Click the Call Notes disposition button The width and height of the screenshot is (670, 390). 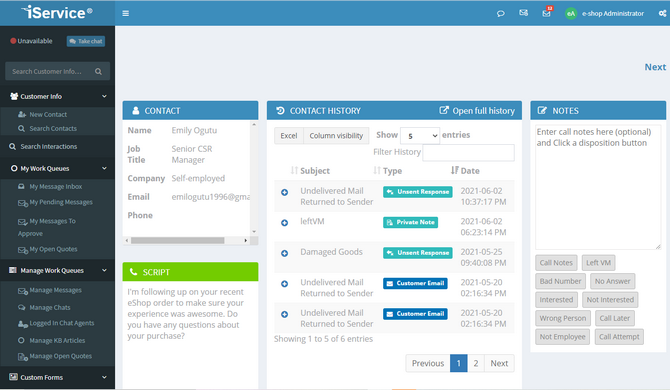(x=556, y=263)
